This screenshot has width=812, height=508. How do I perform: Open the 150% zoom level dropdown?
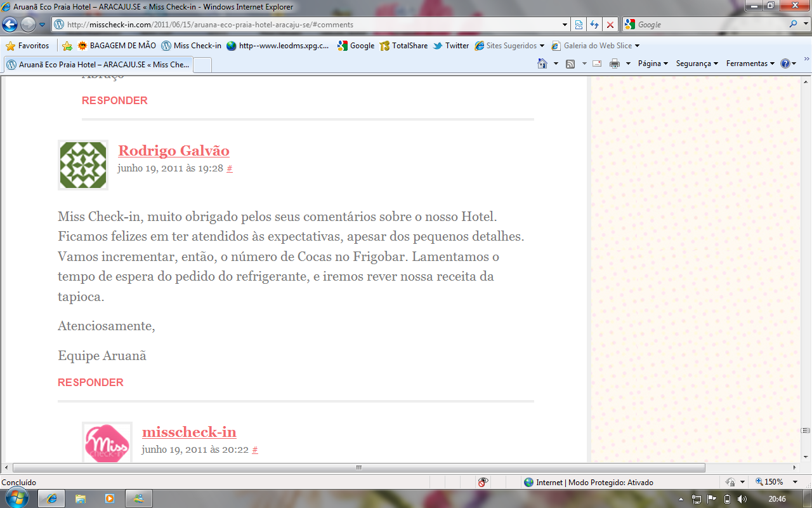click(x=795, y=483)
